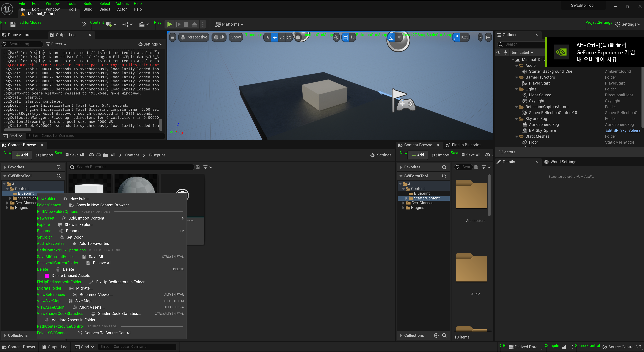Open viewport hamburger options menu
The width and height of the screenshot is (644, 352).
172,37
